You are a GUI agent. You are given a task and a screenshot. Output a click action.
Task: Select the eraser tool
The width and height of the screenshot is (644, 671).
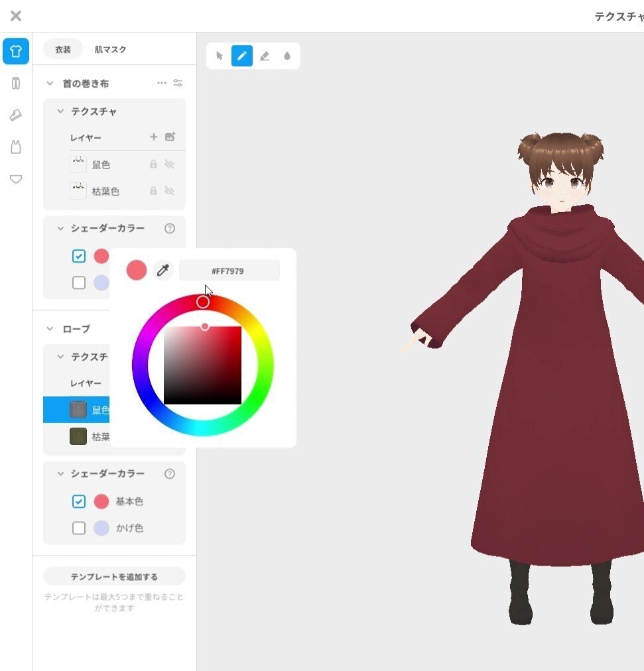click(265, 56)
